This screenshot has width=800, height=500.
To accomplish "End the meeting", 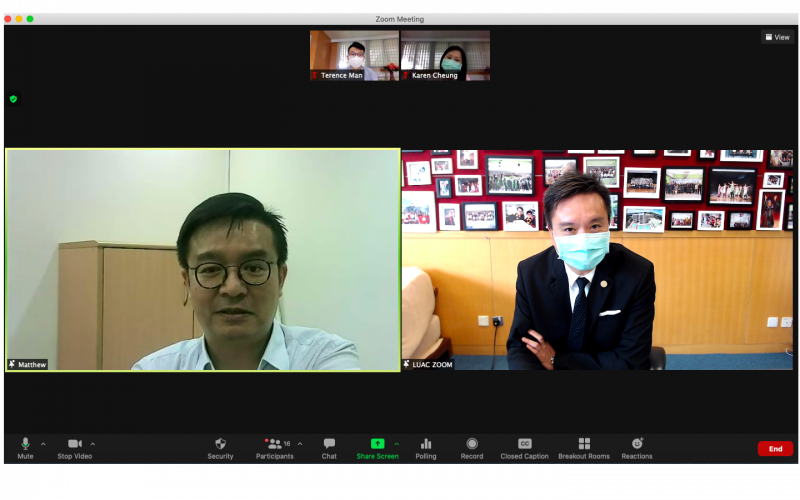I will pos(775,448).
